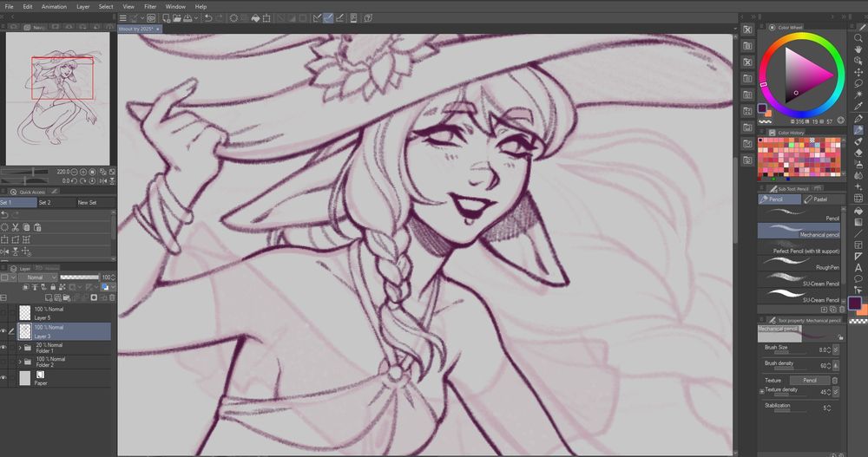Select the Eraser tool

pos(858,153)
